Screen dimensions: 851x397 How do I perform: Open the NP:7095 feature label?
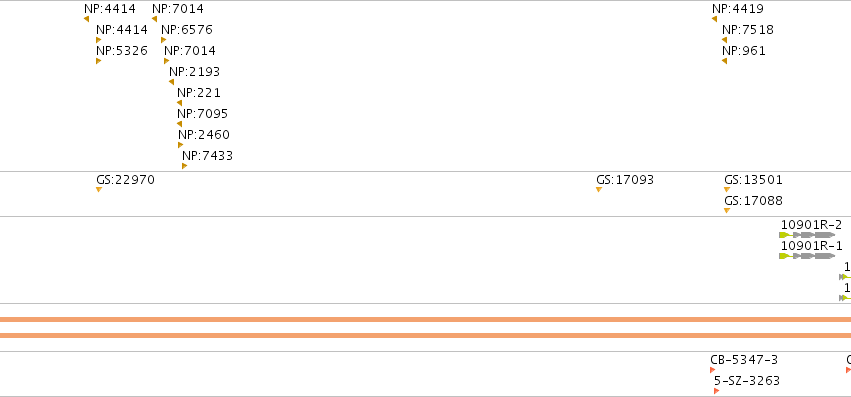tap(202, 114)
